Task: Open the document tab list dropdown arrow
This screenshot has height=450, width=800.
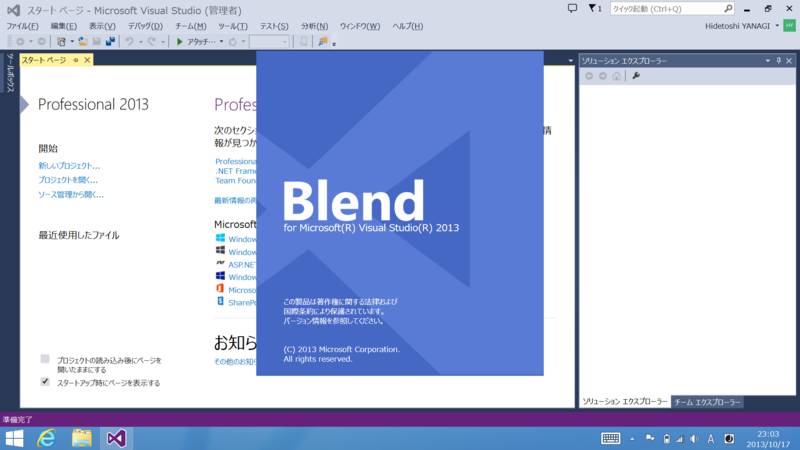Action: pyautogui.click(x=570, y=61)
